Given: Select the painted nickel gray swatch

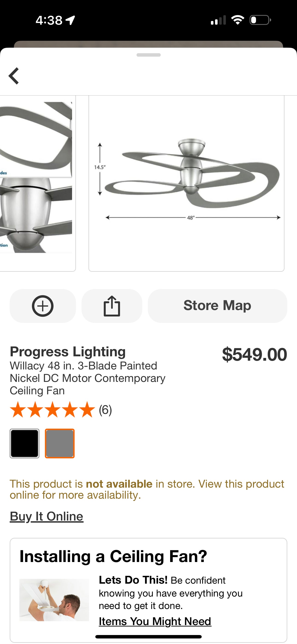Looking at the screenshot, I should click(60, 443).
